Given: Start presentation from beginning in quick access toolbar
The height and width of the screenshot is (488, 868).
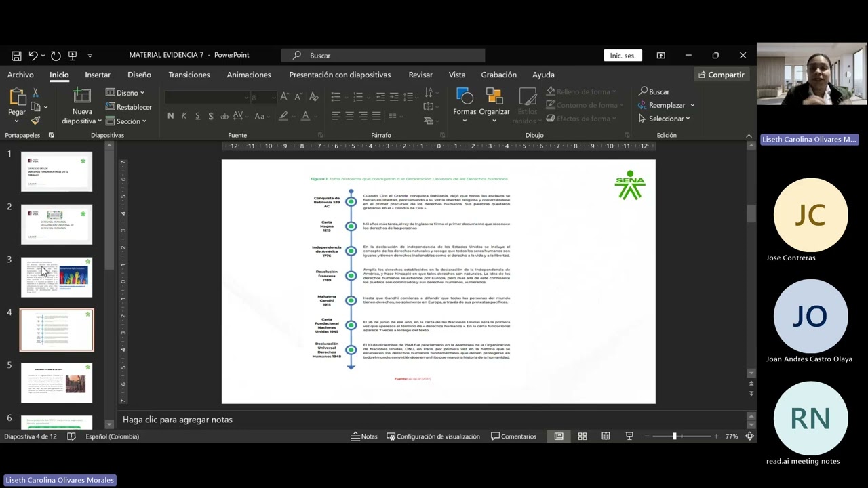Looking at the screenshot, I should (73, 56).
